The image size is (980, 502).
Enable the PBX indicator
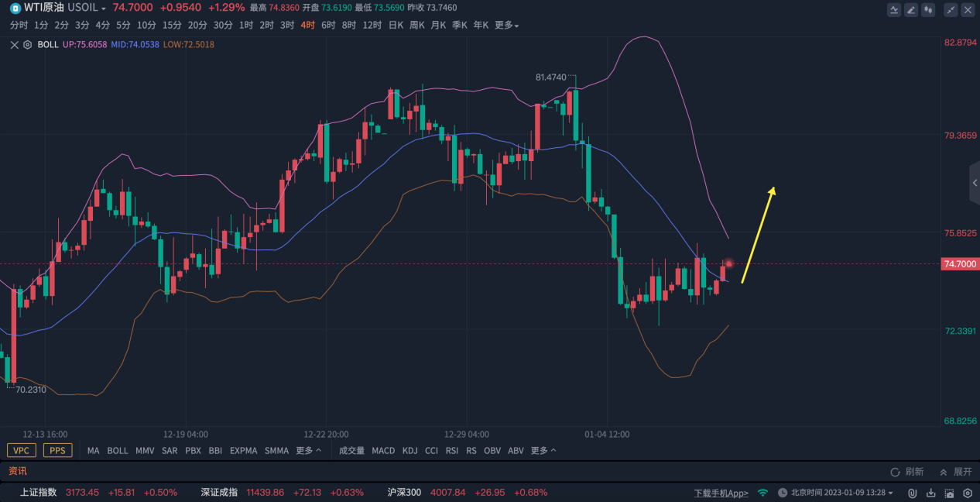click(x=193, y=450)
